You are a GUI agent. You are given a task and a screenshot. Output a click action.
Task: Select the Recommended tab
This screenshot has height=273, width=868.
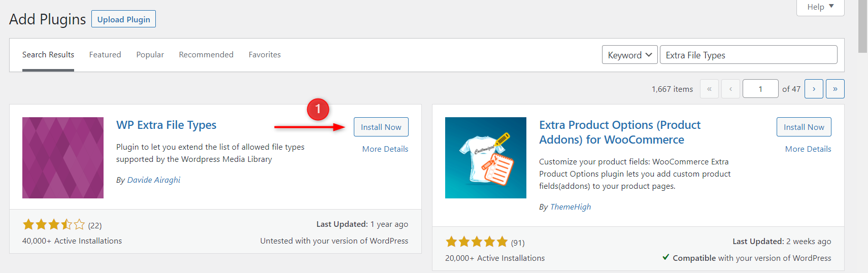[x=206, y=55]
